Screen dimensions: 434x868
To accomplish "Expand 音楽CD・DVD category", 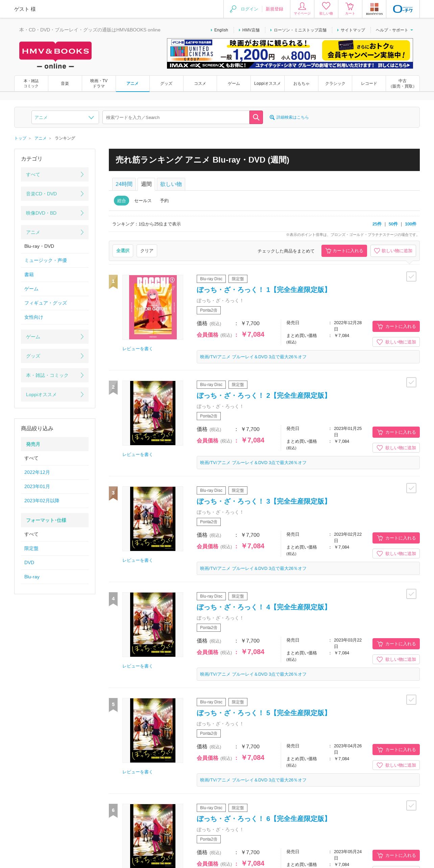I will point(55,194).
